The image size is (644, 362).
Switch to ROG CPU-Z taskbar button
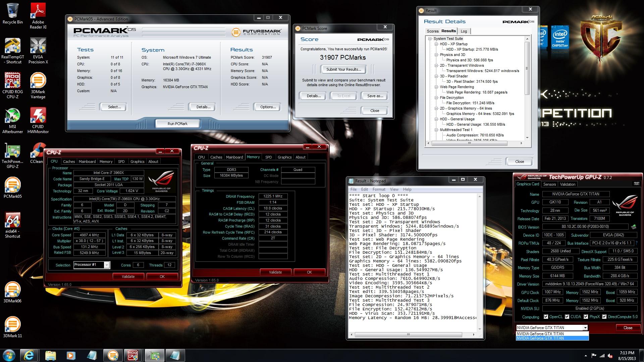(133, 355)
